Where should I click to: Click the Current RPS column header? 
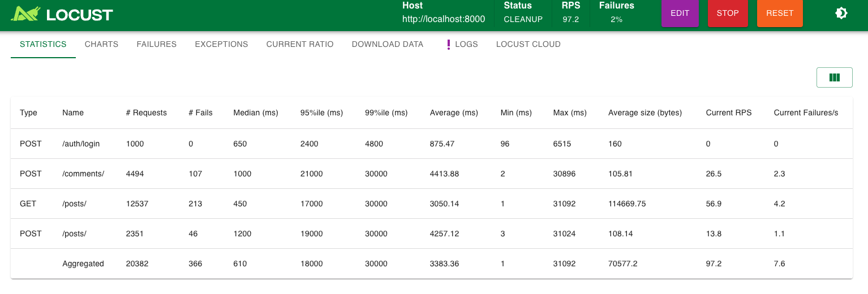[729, 113]
